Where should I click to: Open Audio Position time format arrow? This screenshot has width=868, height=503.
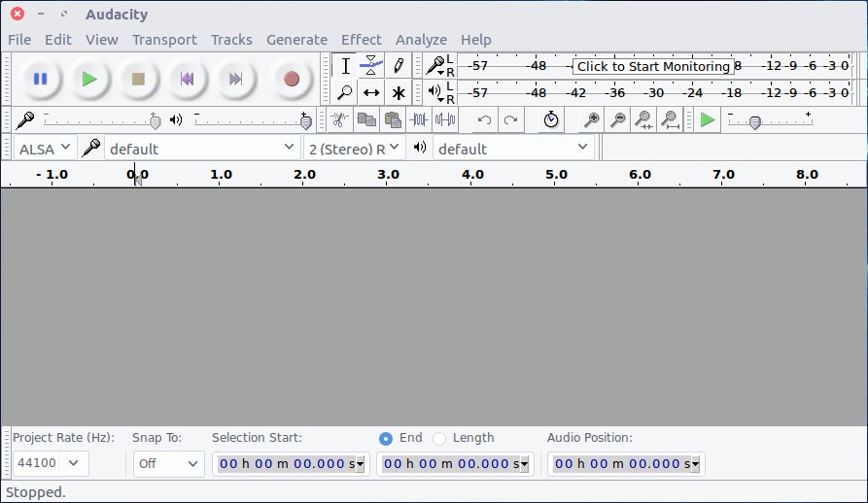(695, 464)
